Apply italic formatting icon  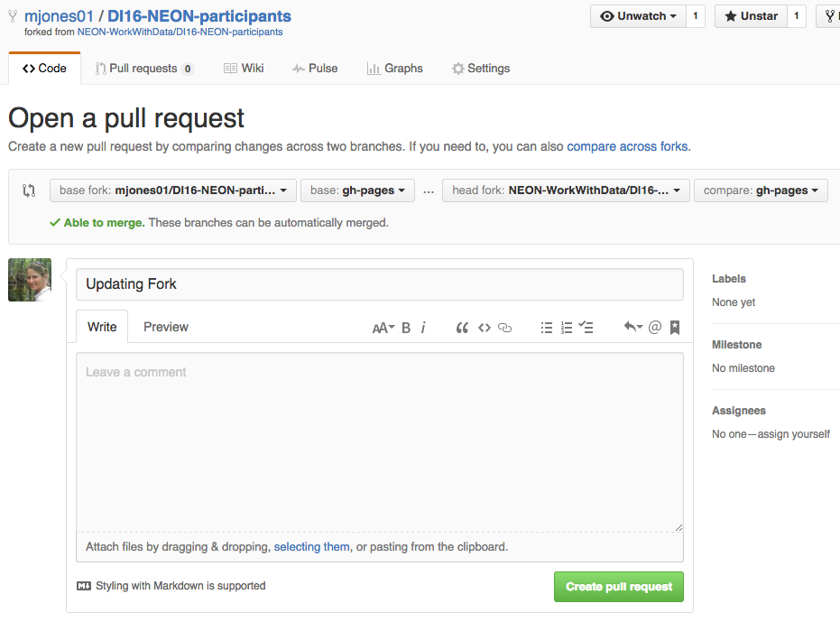[423, 328]
